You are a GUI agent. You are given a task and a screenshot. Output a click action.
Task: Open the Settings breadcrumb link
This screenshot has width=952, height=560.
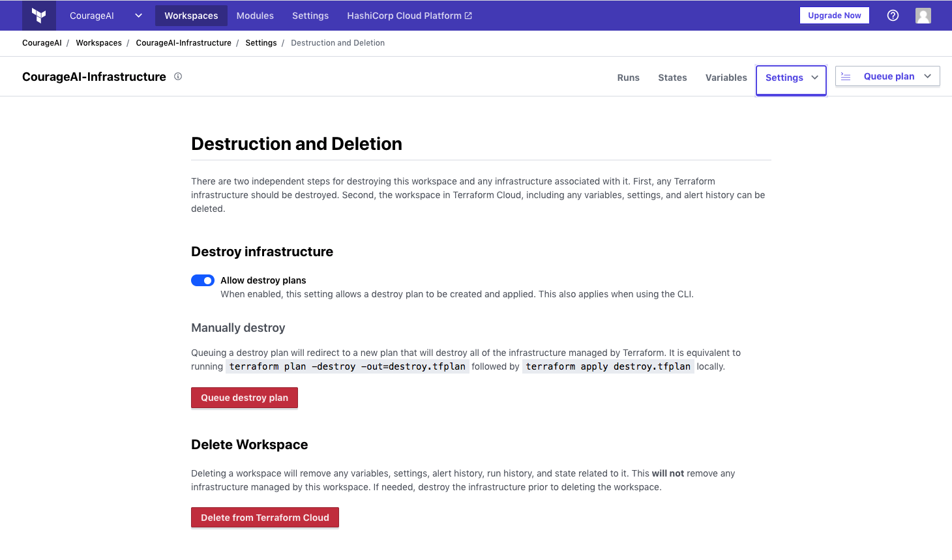261,43
